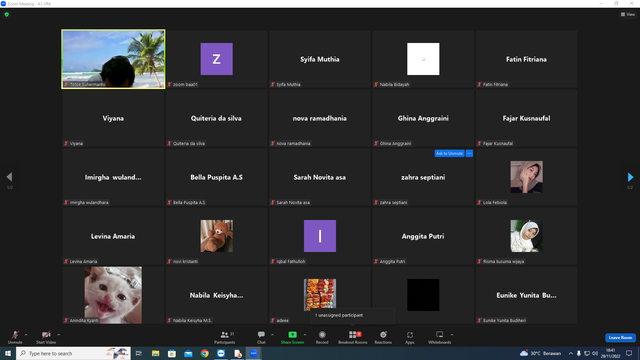Click the system tray volume icon
The height and width of the screenshot is (360, 640).
click(595, 353)
